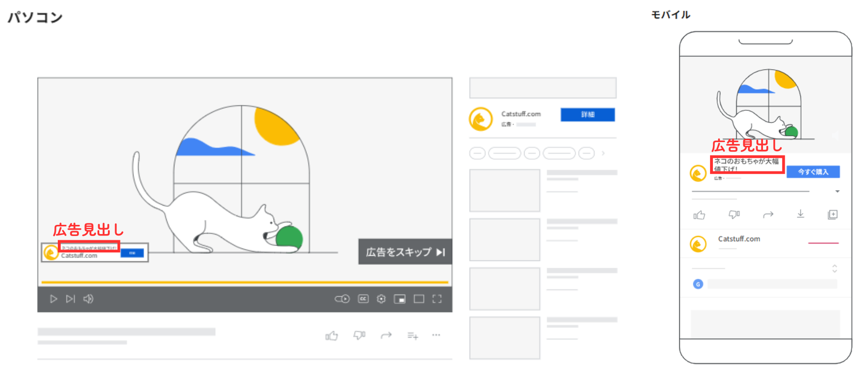Expand mobile comments with up-down chevrons
The height and width of the screenshot is (379, 868).
[835, 268]
